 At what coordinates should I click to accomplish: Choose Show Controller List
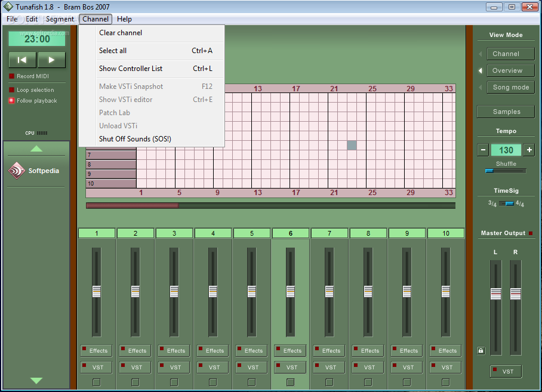[152, 69]
